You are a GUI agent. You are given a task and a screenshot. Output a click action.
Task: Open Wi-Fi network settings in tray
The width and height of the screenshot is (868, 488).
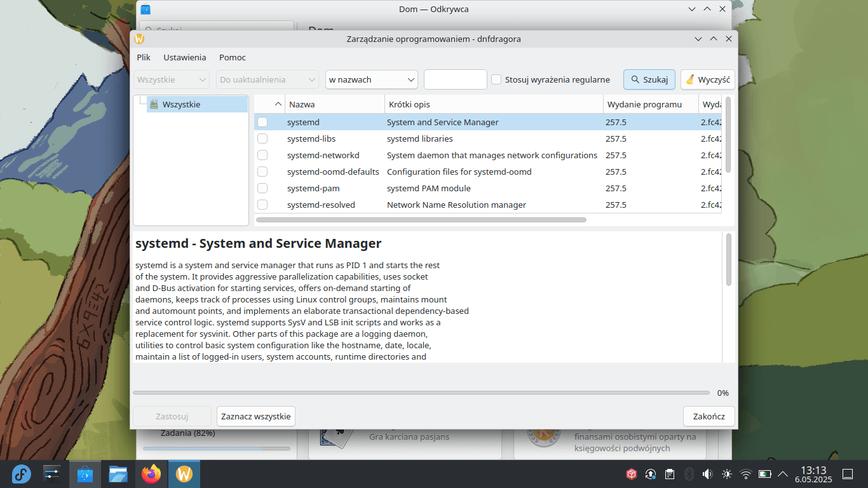[x=746, y=474]
